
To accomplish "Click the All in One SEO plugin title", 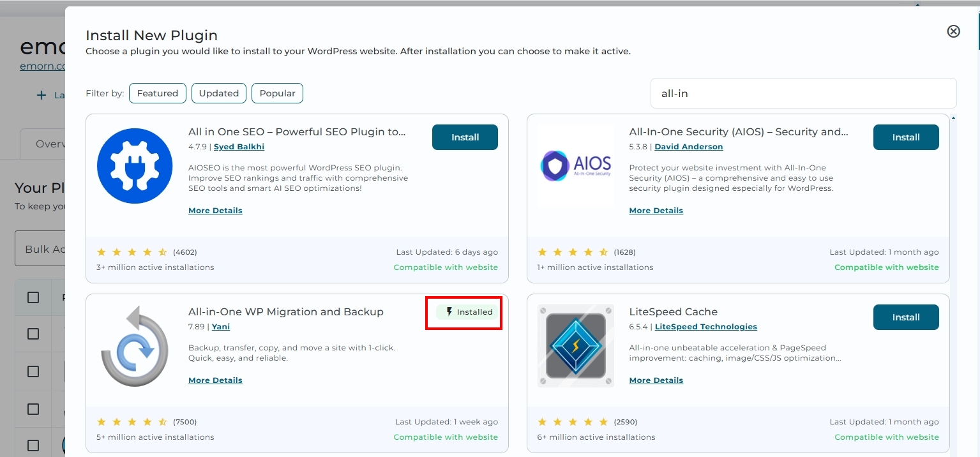I will click(297, 132).
